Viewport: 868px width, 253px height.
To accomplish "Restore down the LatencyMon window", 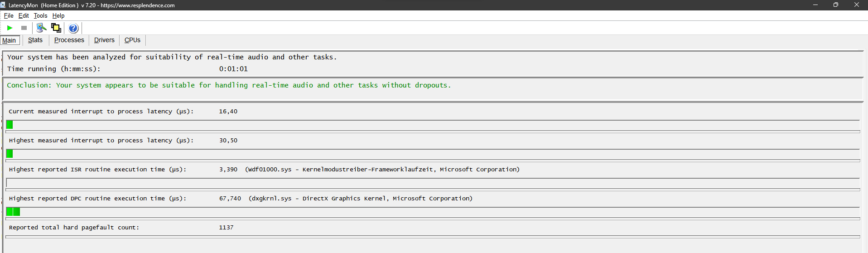I will [x=835, y=5].
